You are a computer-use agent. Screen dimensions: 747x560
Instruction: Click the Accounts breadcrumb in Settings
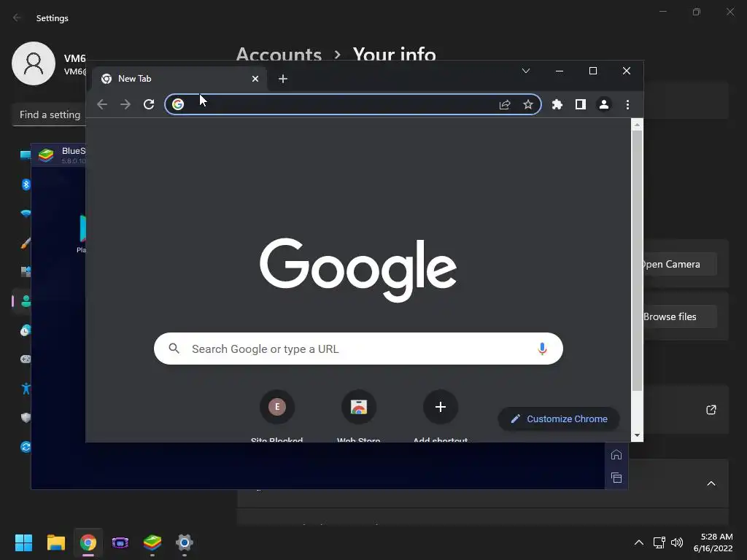click(x=279, y=54)
